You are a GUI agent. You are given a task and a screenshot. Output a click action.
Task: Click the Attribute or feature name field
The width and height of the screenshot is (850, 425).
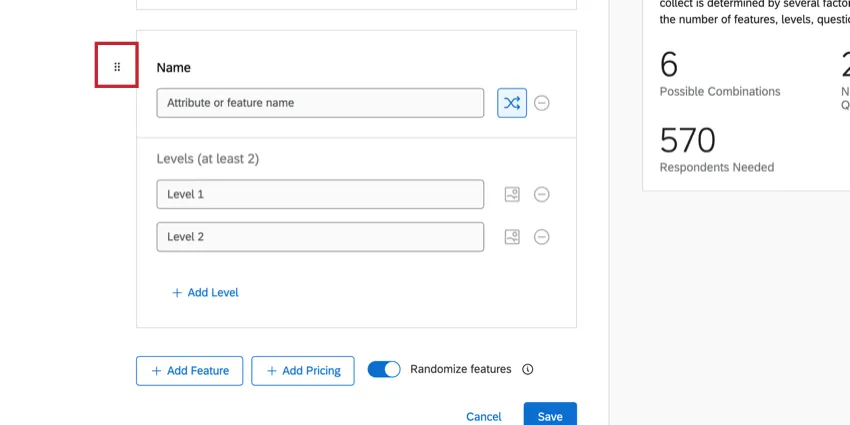click(320, 103)
